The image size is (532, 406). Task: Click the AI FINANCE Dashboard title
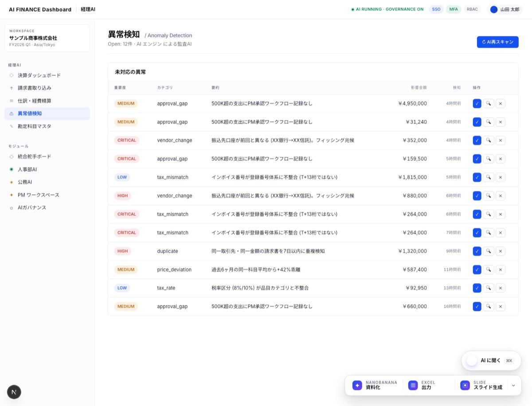40,9
